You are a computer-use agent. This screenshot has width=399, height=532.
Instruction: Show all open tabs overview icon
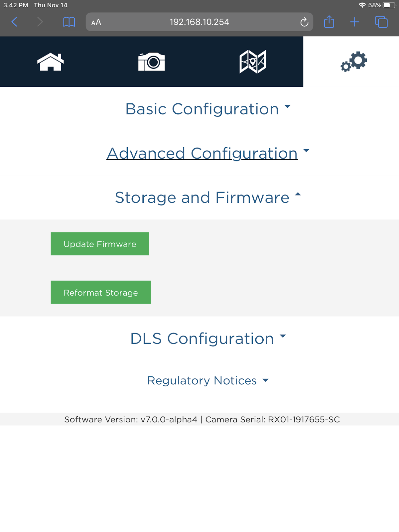[381, 22]
